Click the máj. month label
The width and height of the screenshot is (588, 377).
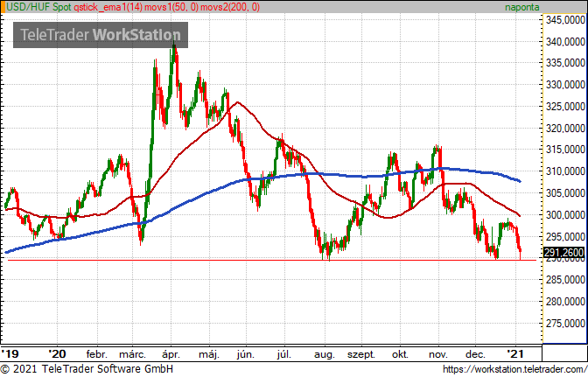[209, 354]
